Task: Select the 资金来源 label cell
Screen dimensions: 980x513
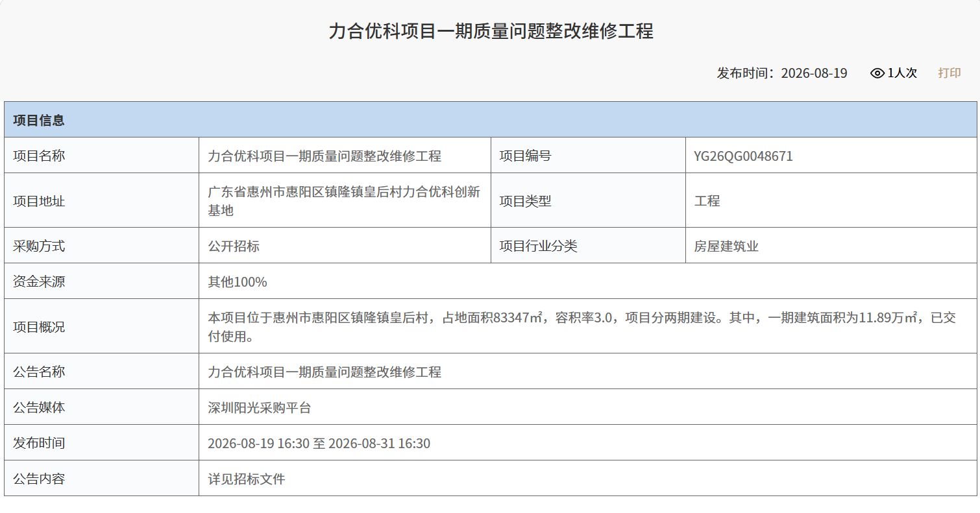Action: tap(102, 281)
